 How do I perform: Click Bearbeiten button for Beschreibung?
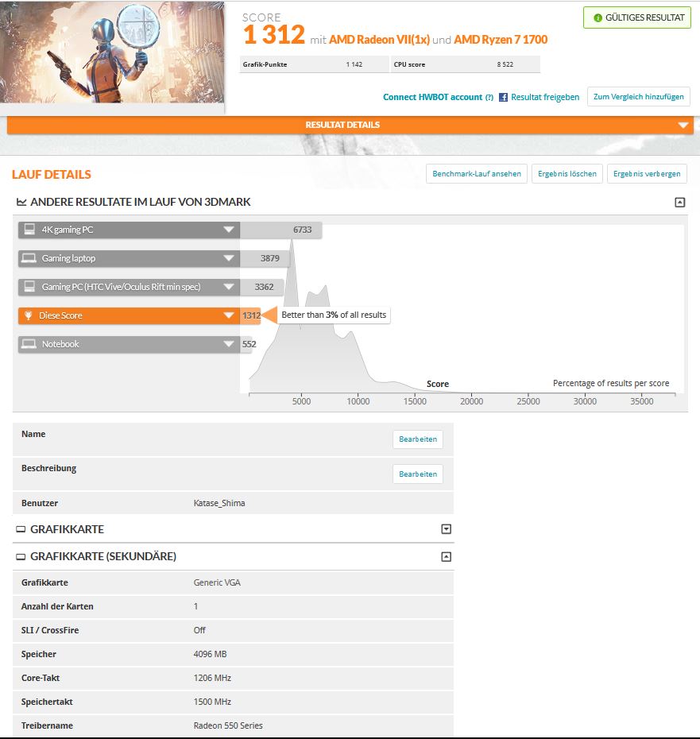tap(418, 474)
